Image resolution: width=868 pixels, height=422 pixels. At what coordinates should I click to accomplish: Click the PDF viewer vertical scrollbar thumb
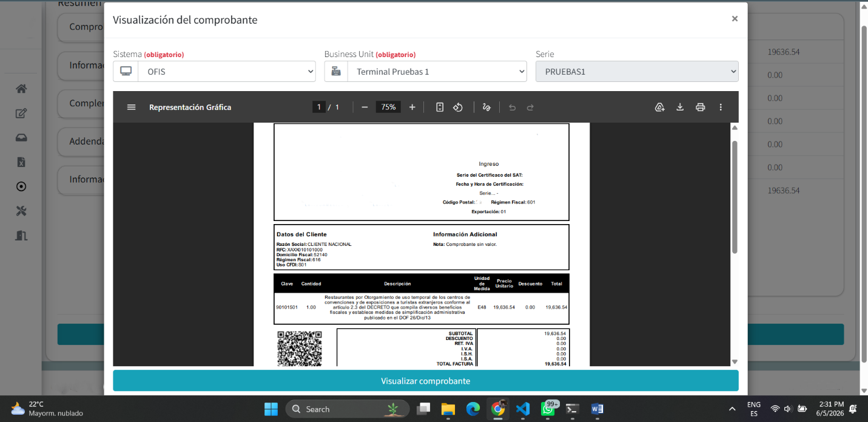coord(735,197)
